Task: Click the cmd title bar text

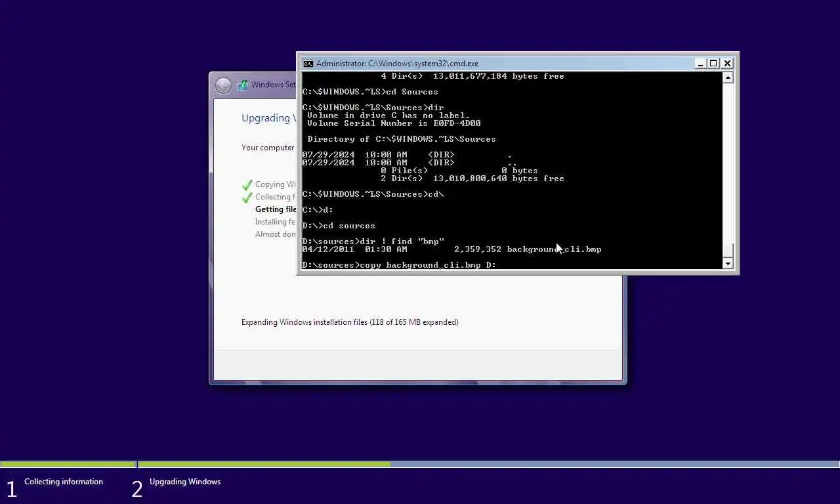Action: pyautogui.click(x=397, y=64)
